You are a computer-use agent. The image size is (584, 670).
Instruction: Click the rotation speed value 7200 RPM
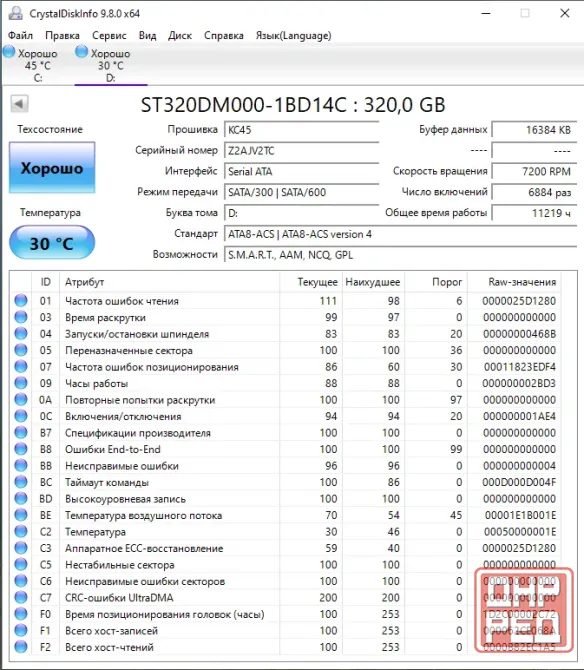(x=534, y=171)
